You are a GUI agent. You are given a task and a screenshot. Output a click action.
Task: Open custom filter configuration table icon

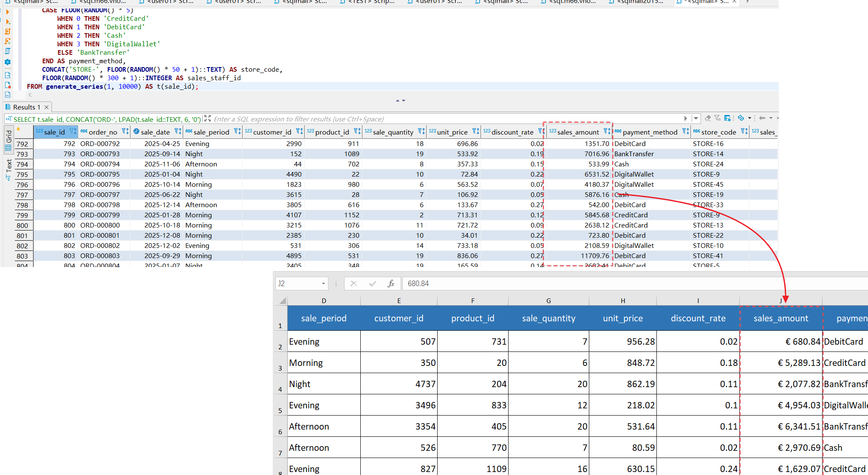727,118
